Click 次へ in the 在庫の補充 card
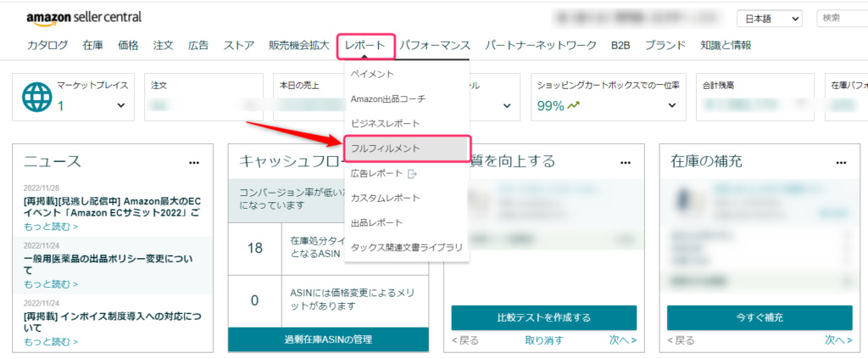This screenshot has height=359, width=868. [x=838, y=340]
